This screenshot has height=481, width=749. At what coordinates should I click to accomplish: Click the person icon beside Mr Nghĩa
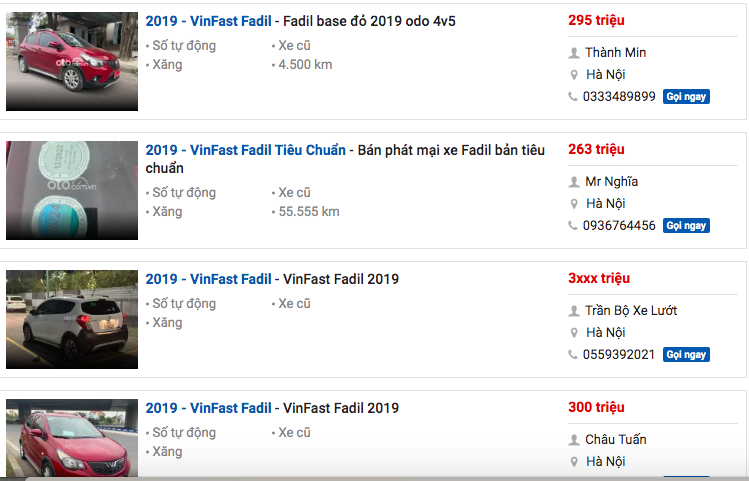pyautogui.click(x=573, y=182)
